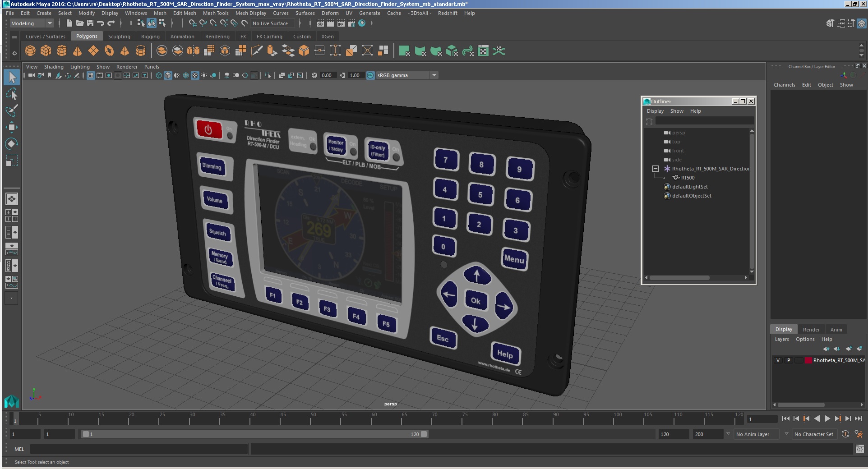Click the auto keyframe toggle icon
This screenshot has width=868, height=469.
(x=845, y=434)
